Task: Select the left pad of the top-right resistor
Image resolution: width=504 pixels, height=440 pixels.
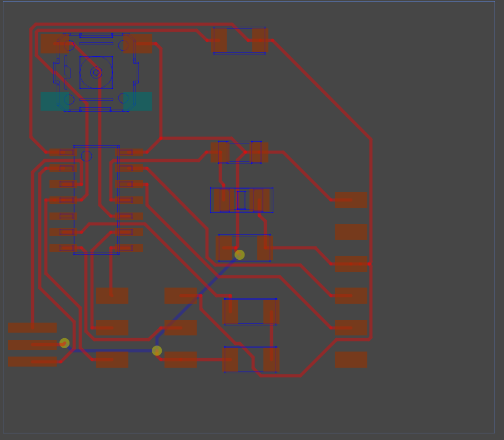Action: pyautogui.click(x=219, y=41)
